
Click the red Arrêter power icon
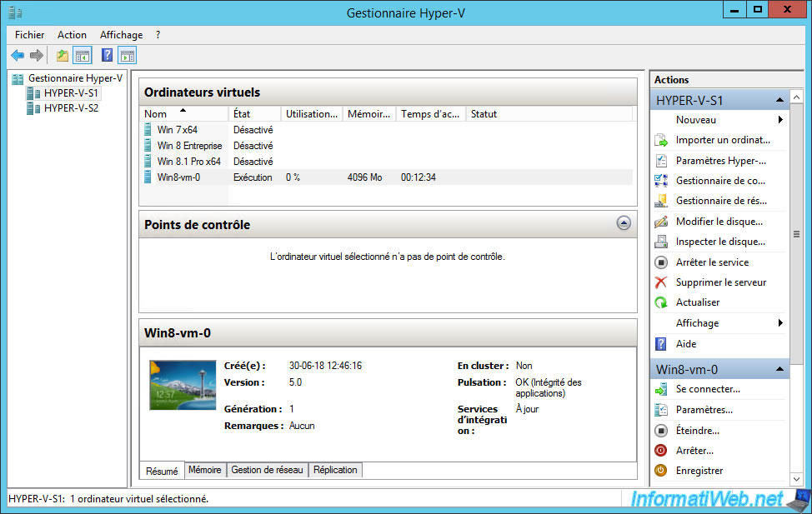click(x=661, y=451)
